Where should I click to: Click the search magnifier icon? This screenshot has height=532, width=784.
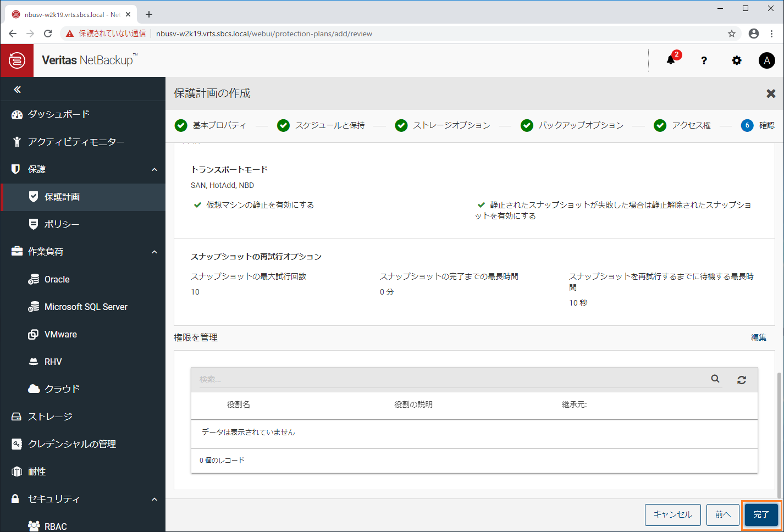pyautogui.click(x=715, y=379)
